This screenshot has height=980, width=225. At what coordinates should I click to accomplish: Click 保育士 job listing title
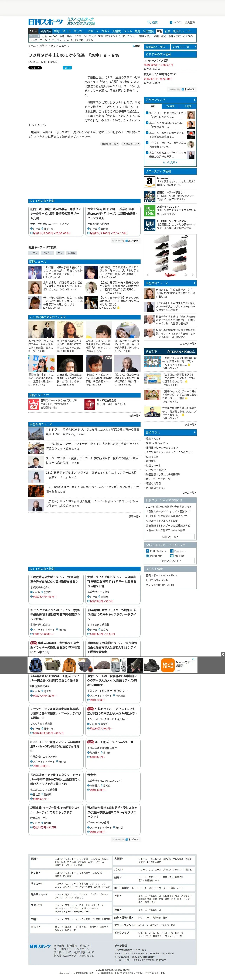click(x=91, y=775)
